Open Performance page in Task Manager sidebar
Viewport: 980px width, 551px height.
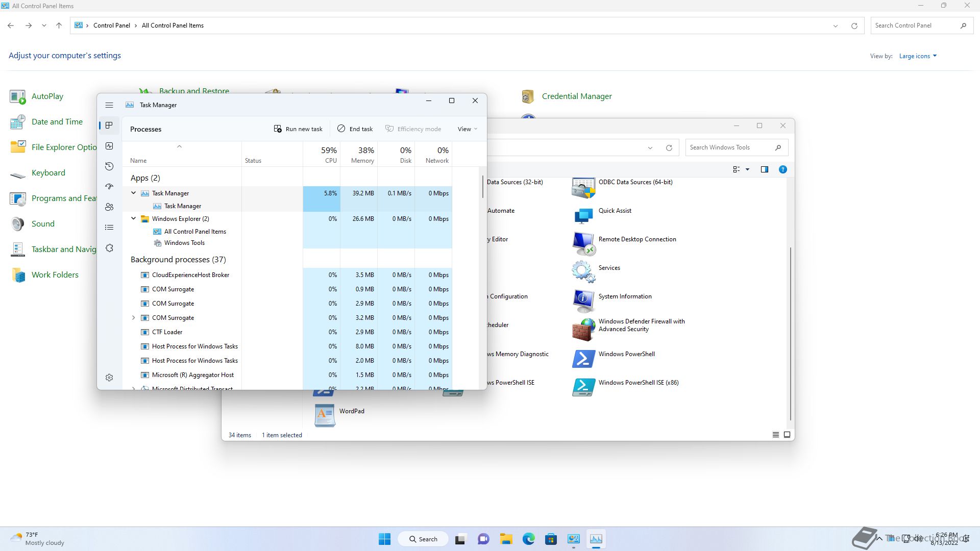point(109,146)
